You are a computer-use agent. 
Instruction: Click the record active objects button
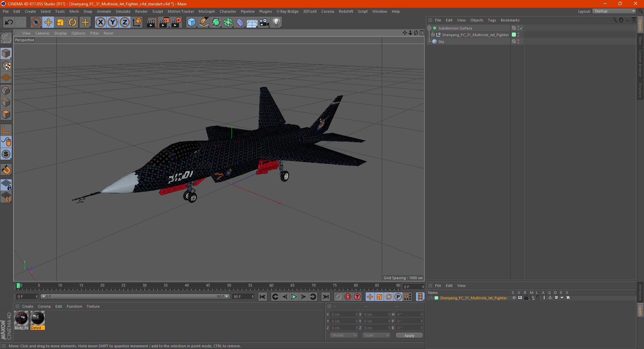[338, 297]
